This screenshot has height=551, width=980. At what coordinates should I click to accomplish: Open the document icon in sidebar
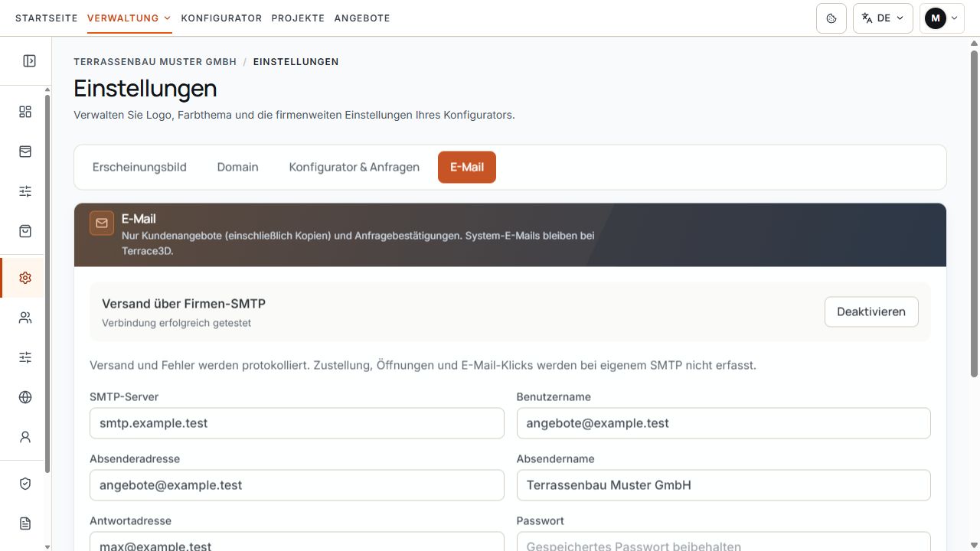pyautogui.click(x=25, y=523)
